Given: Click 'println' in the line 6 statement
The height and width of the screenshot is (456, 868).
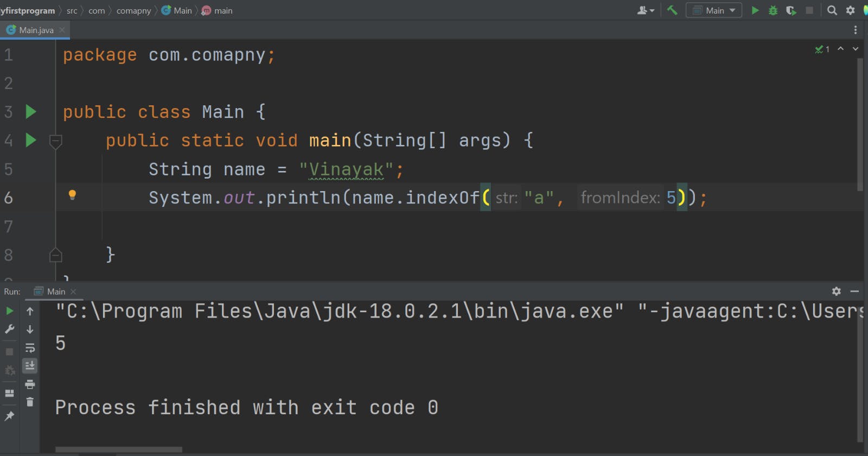Looking at the screenshot, I should coord(304,198).
